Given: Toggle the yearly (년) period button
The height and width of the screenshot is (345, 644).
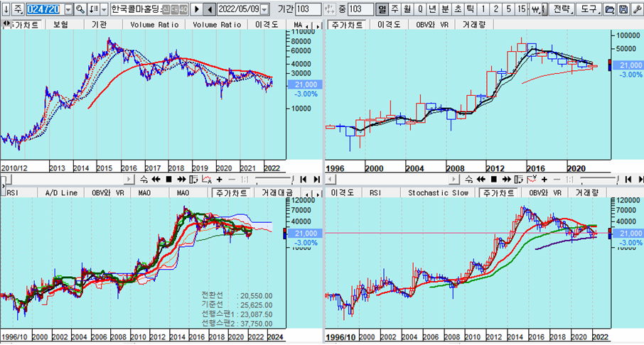Looking at the screenshot, I should point(433,9).
